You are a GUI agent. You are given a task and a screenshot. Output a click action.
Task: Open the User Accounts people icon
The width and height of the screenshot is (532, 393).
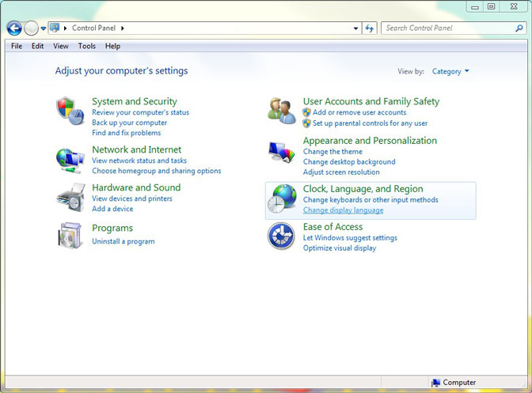(281, 111)
